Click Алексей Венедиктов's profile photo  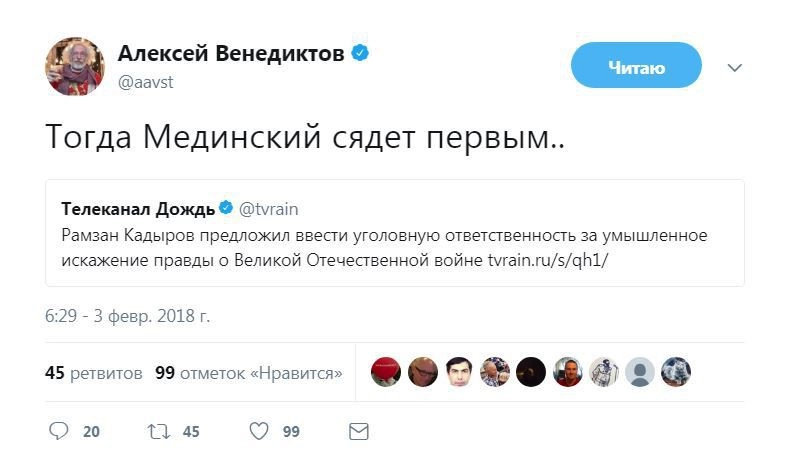74,67
